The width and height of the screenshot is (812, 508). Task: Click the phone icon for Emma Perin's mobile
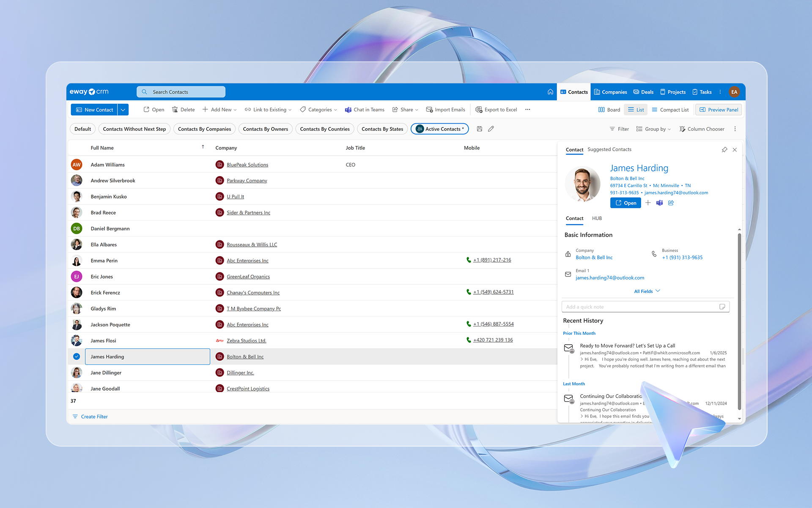click(x=469, y=260)
